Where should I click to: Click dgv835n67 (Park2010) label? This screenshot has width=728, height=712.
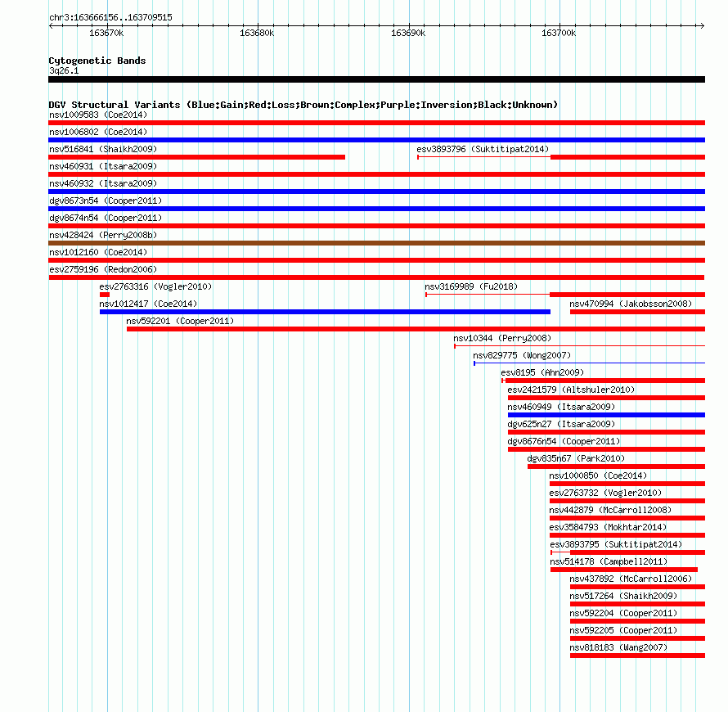(576, 458)
